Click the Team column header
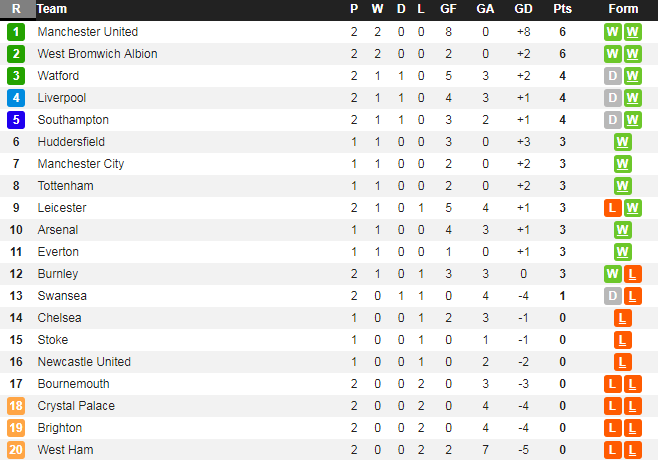 click(x=52, y=9)
